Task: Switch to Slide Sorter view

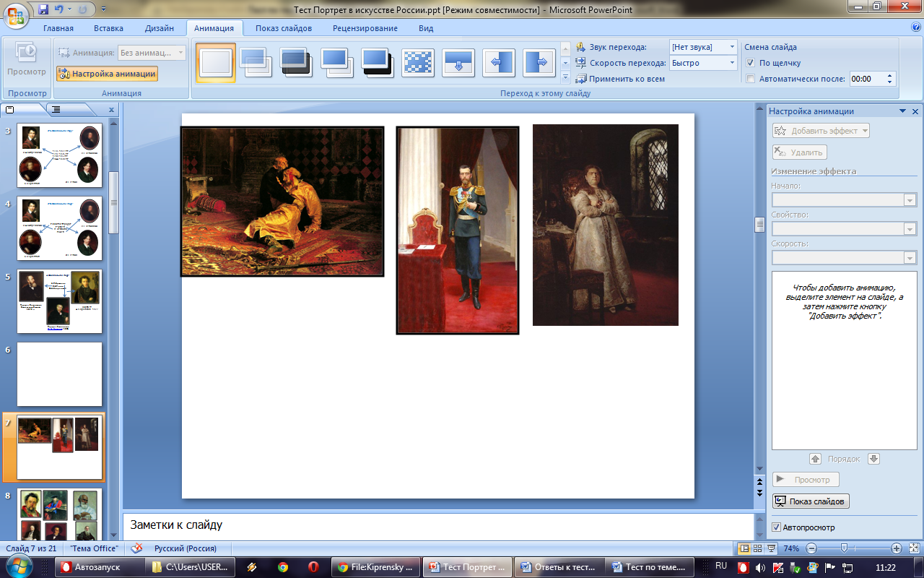Action: 758,548
